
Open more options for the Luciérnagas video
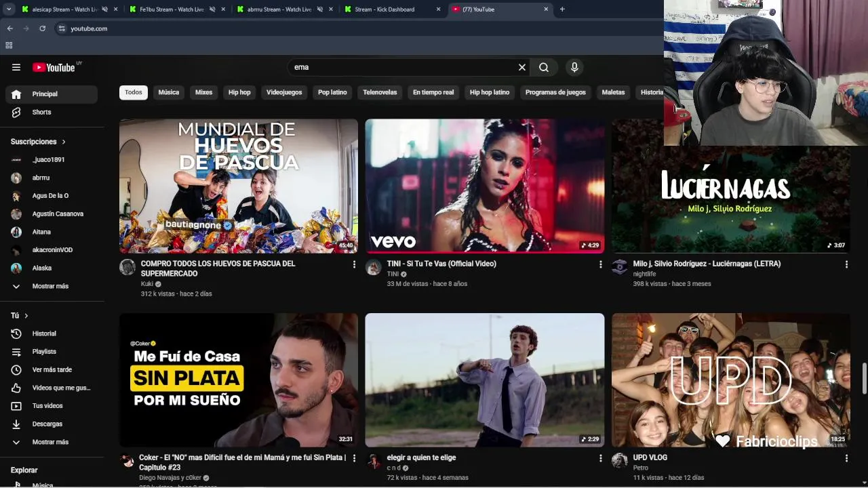[x=846, y=264]
